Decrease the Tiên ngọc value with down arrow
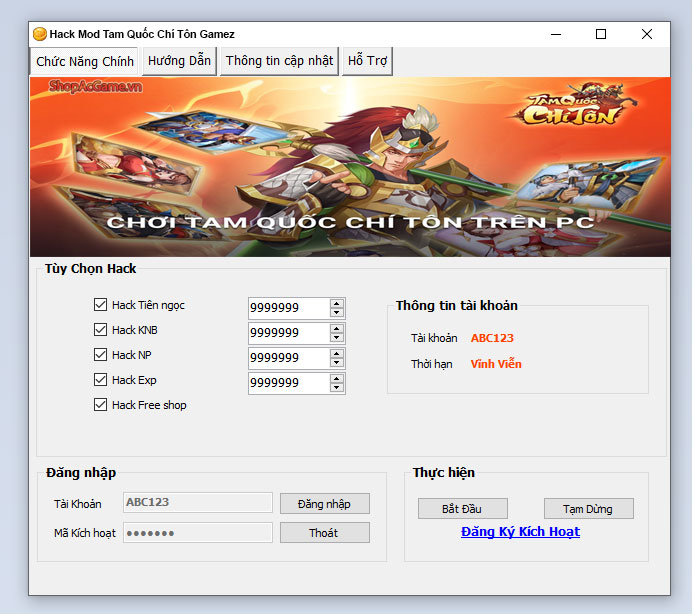 (337, 312)
